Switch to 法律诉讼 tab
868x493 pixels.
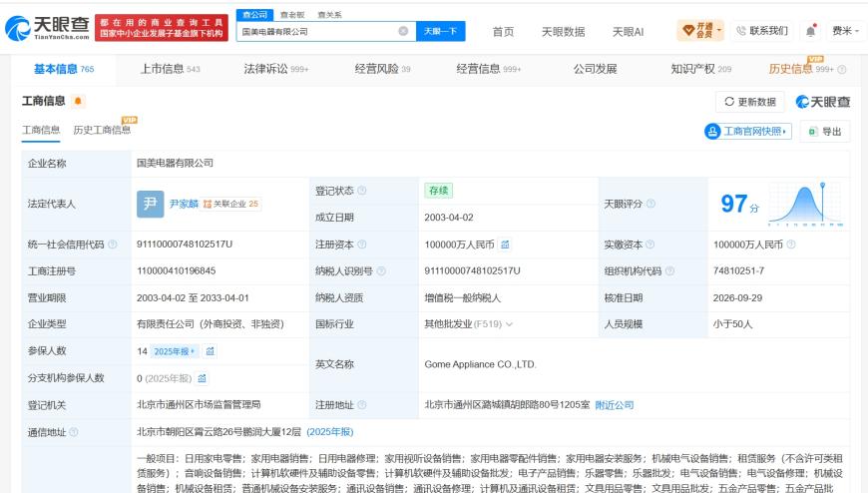click(x=276, y=69)
